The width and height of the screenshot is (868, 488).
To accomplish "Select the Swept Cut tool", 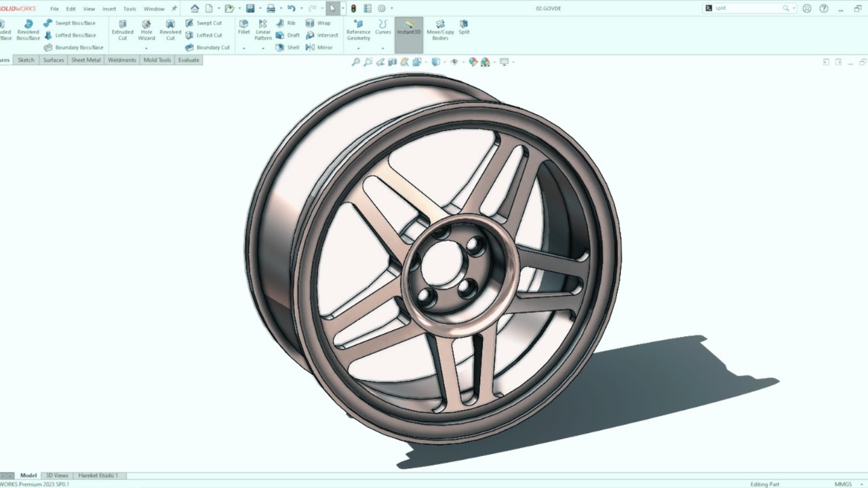I will point(203,23).
